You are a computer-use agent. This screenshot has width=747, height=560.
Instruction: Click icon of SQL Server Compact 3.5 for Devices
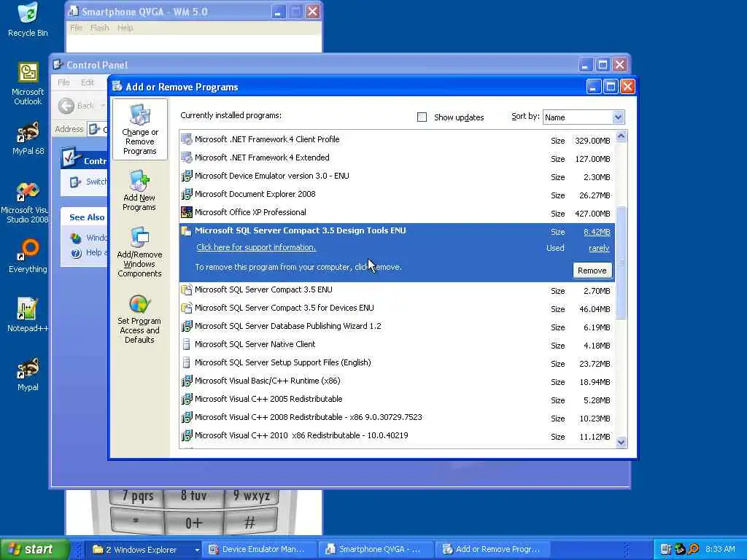pyautogui.click(x=187, y=308)
